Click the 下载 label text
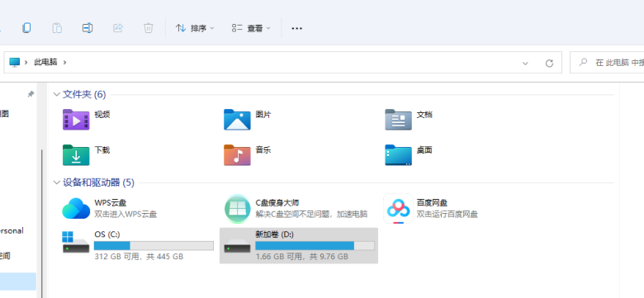 (102, 149)
